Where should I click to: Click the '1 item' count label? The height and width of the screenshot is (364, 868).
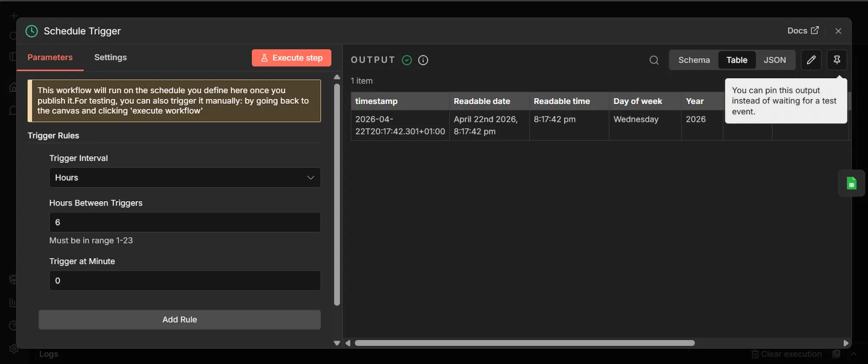click(x=362, y=81)
